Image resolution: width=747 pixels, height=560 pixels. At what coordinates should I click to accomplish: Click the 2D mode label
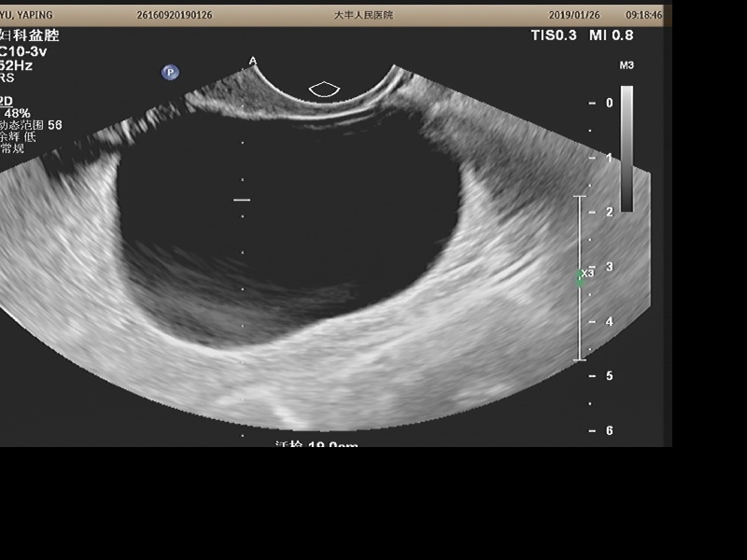(7, 100)
